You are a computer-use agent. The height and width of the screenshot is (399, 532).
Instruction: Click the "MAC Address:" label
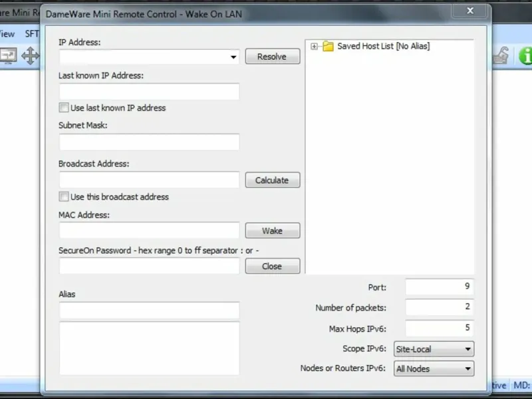tap(84, 215)
